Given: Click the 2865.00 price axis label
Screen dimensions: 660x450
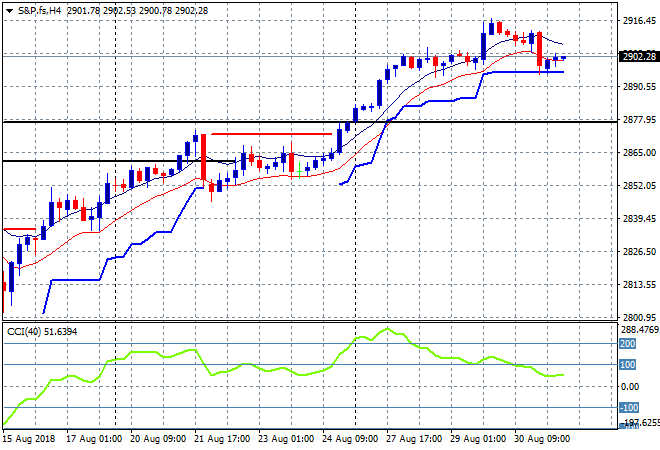Looking at the screenshot, I should (x=639, y=153).
